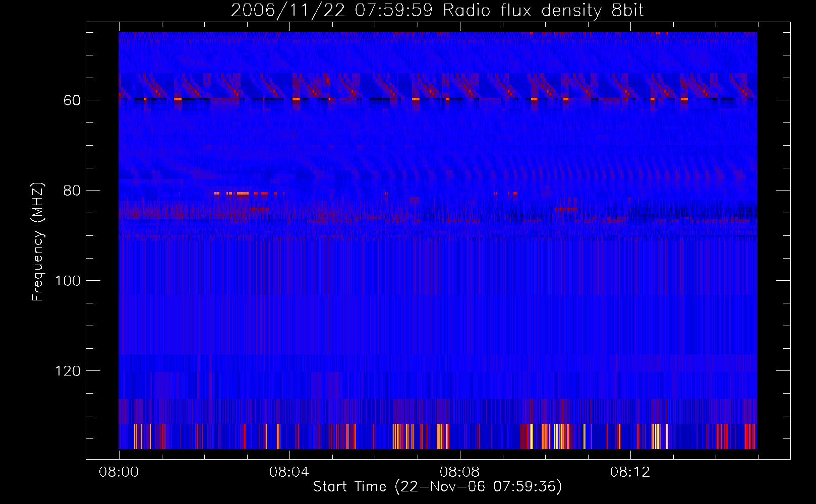Click the '08:12' time tick label
This screenshot has height=504, width=816.
click(x=630, y=472)
